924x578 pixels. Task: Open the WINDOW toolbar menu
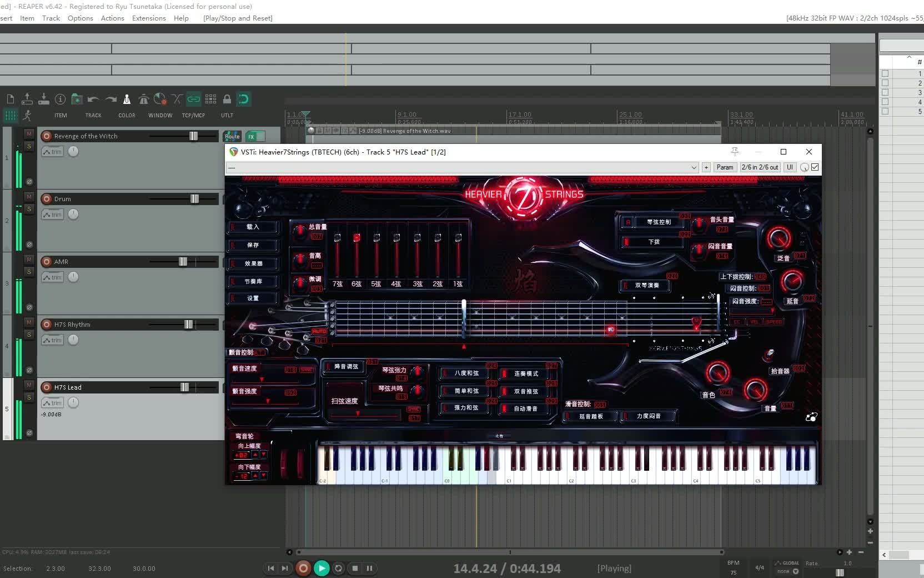tap(160, 116)
